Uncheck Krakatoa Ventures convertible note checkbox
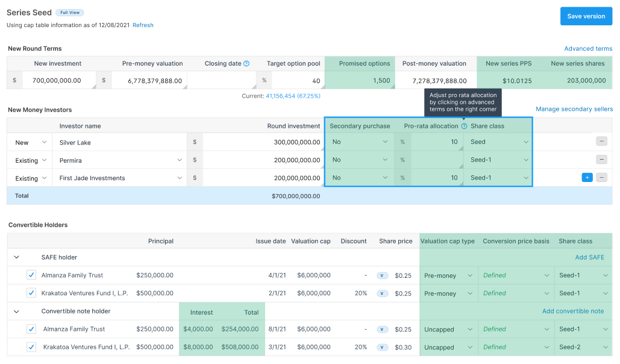This screenshot has height=364, width=620. tap(31, 347)
